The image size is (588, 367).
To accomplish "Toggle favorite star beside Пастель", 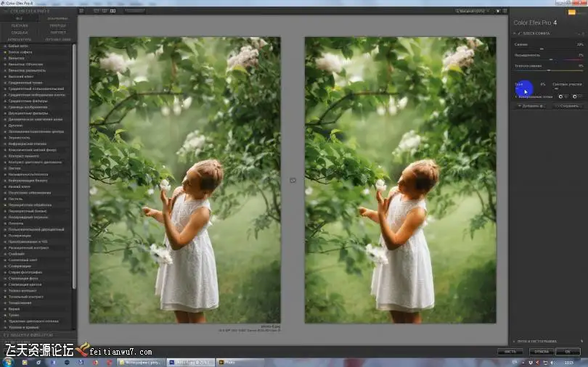I will (x=5, y=199).
